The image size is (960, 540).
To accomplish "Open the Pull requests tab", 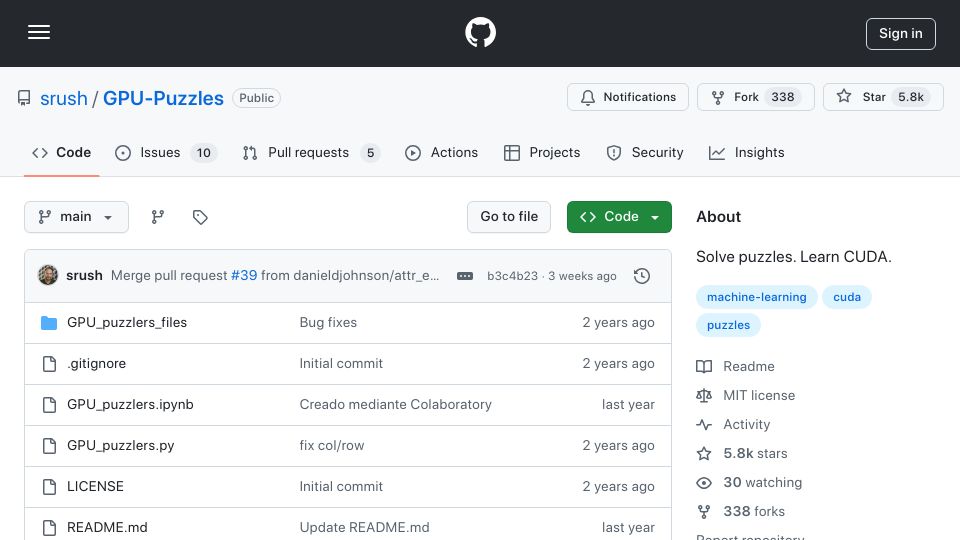I will click(x=310, y=152).
